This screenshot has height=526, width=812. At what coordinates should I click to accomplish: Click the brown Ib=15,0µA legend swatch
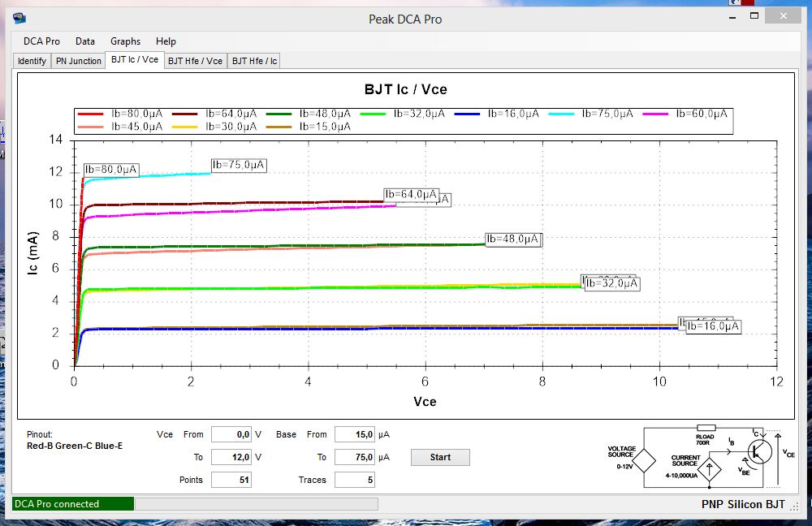click(x=279, y=127)
